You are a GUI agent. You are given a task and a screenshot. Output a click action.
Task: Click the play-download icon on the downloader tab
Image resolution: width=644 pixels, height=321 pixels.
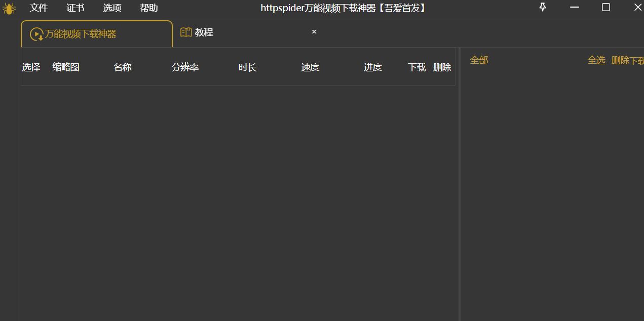tap(35, 34)
